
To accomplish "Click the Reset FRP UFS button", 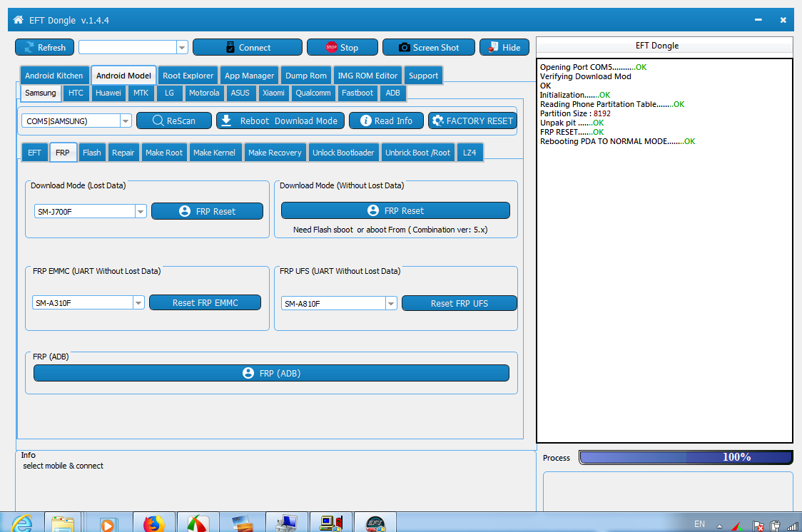I will click(x=460, y=304).
